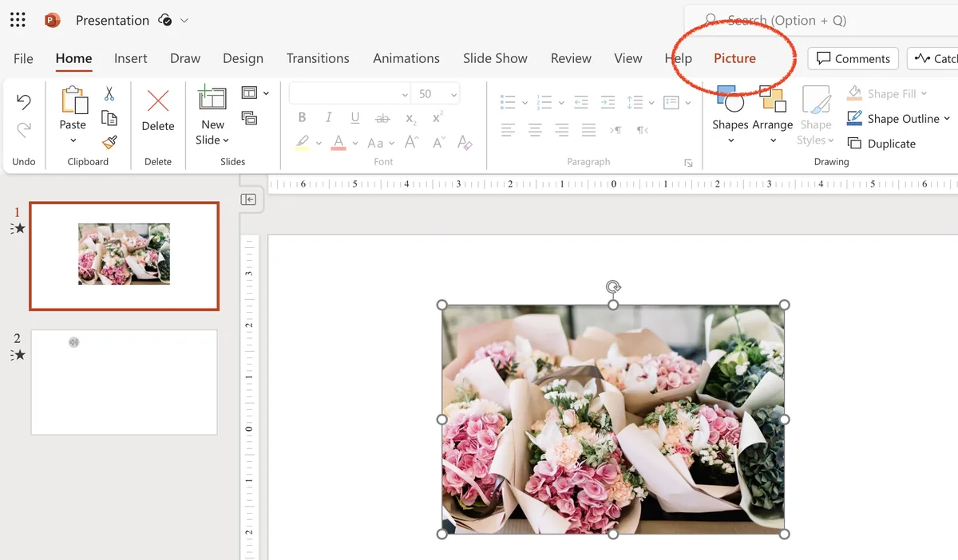Screen dimensions: 958x560
Task: Click the New Slide icon
Action: click(x=212, y=99)
